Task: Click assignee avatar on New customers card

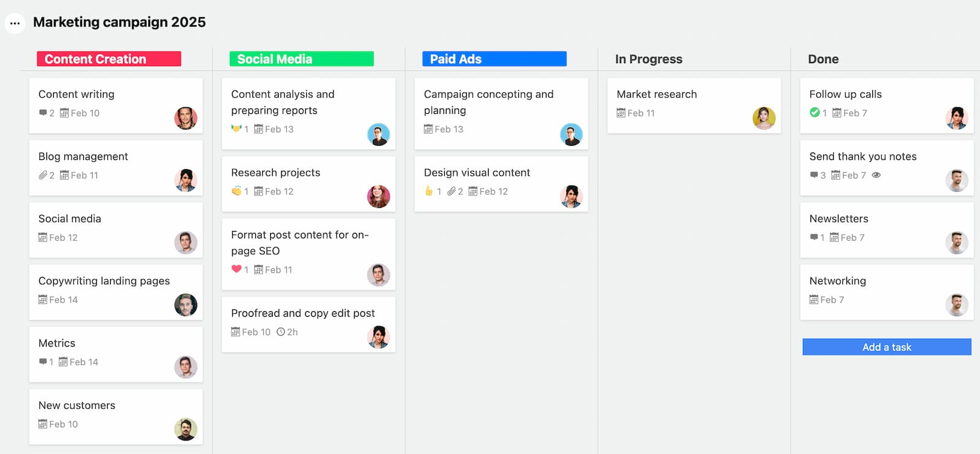Action: tap(186, 429)
